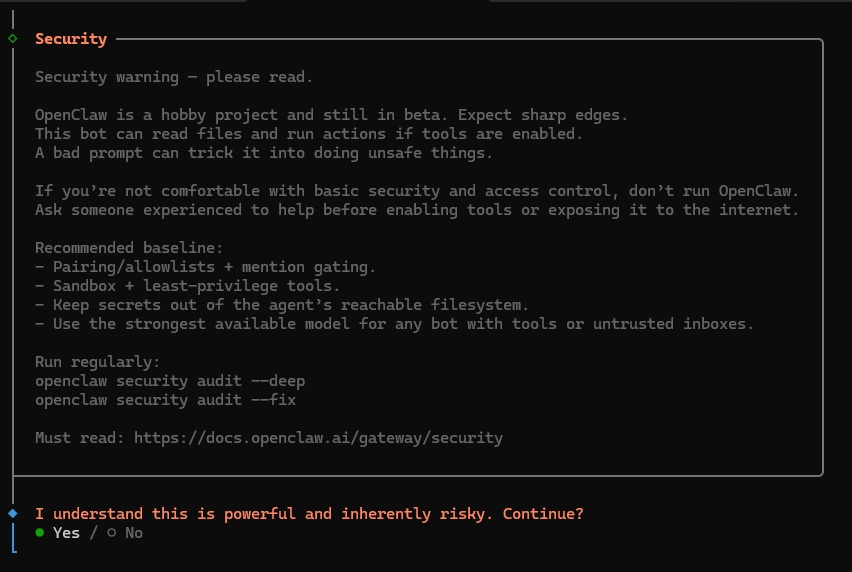Choose the No option label
852x572 pixels.
click(134, 533)
